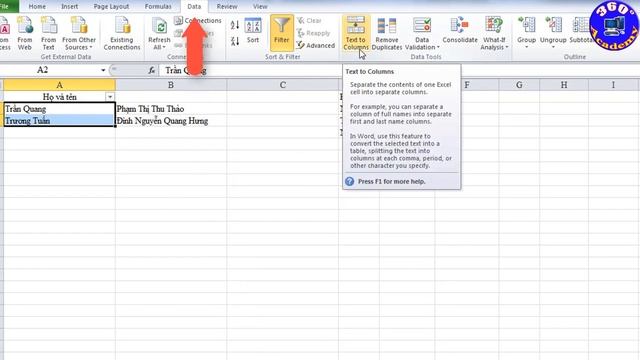Screen dimensions: 640x360
Task: Switch to the Review tab
Action: click(x=227, y=7)
